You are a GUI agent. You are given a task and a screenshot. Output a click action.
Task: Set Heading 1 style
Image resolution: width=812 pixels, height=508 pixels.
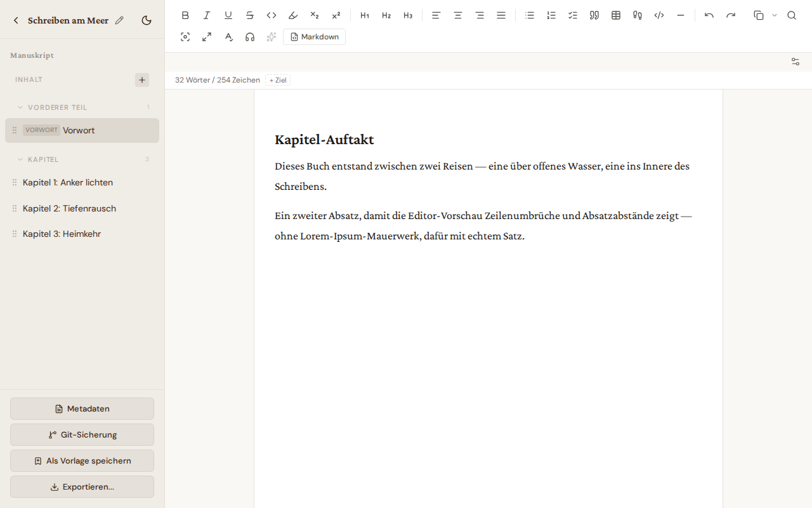pyautogui.click(x=365, y=15)
